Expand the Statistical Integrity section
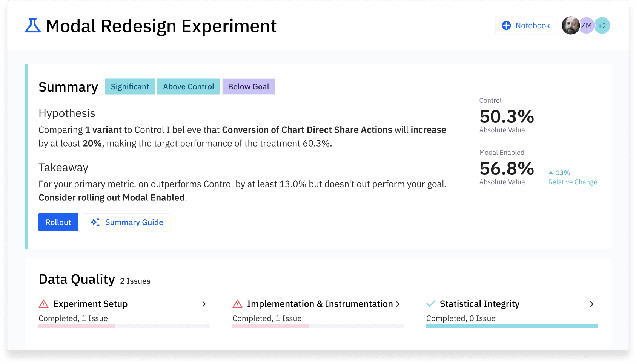This screenshot has width=636, height=364. [x=592, y=304]
